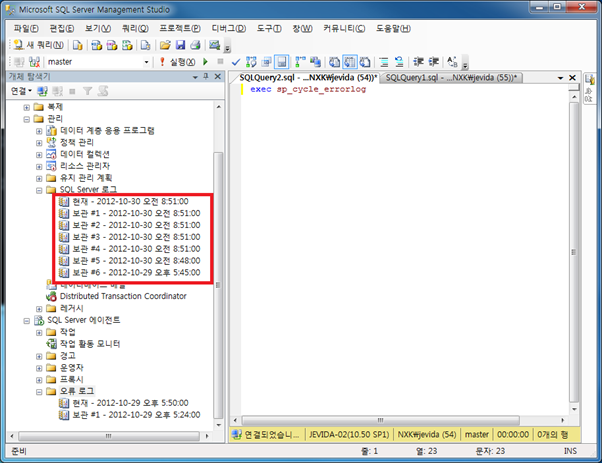This screenshot has width=602, height=463.
Task: Expand the 데이터 컬렉션 node
Action: point(39,155)
